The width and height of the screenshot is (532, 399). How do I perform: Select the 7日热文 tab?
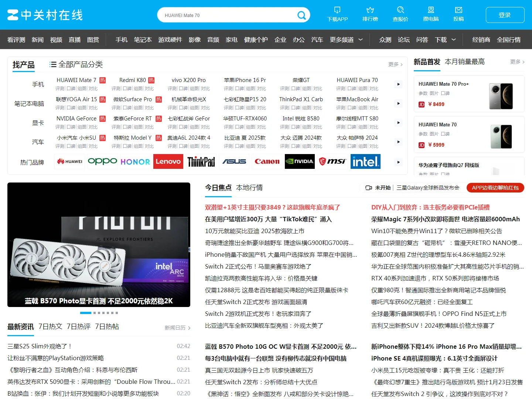(50, 327)
